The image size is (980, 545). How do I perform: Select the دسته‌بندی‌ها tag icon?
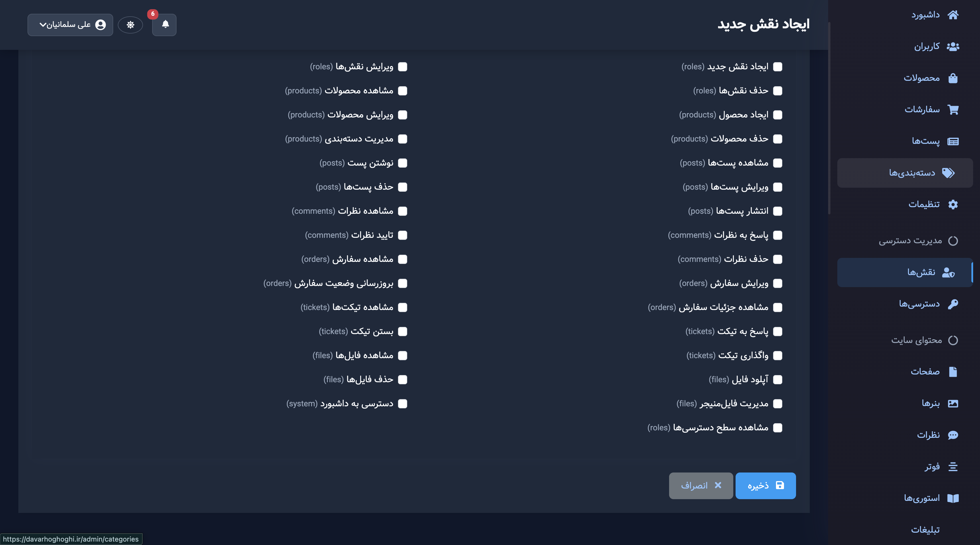pyautogui.click(x=948, y=173)
